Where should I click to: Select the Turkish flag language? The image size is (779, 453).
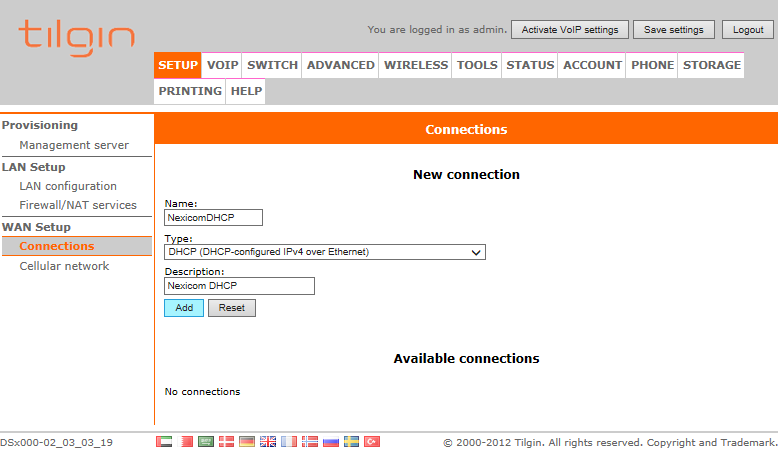372,442
